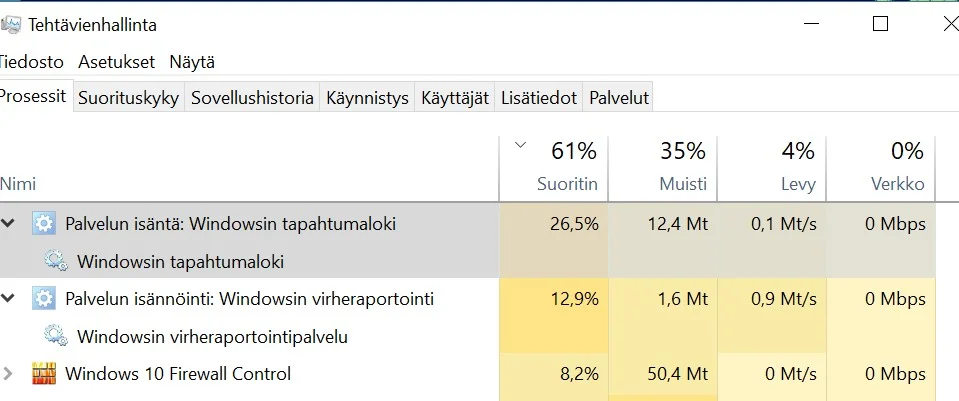Expand the Windows 10 Firewall Control process

point(9,374)
